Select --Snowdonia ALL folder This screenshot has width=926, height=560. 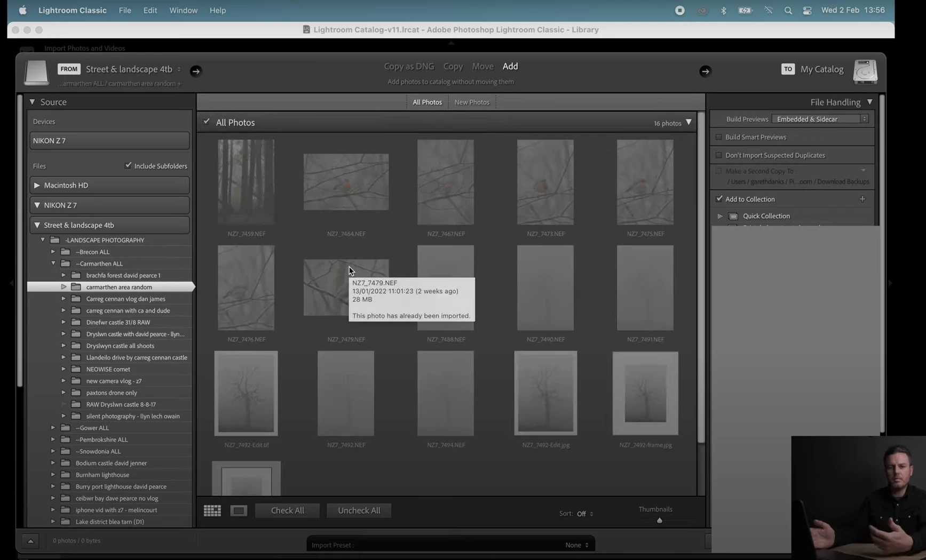tap(98, 451)
